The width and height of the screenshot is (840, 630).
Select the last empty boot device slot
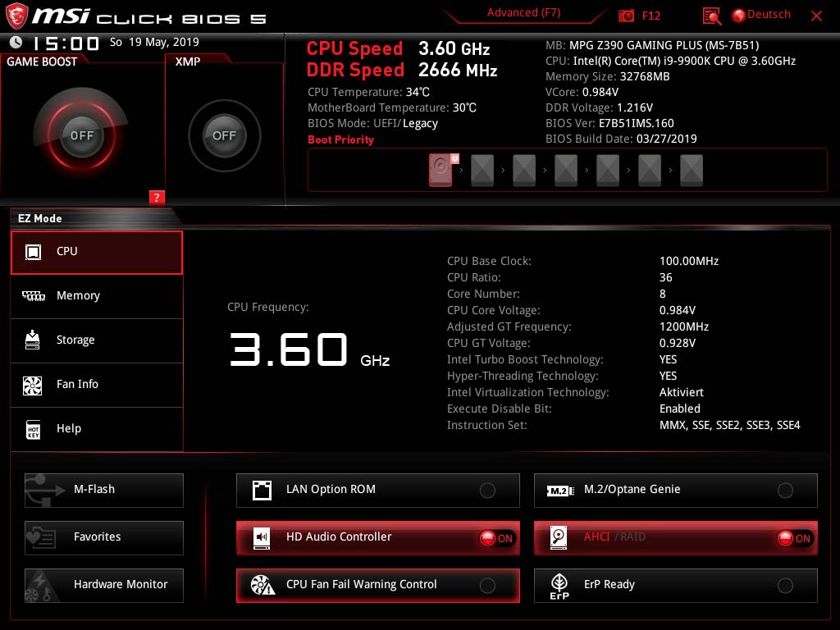click(691, 171)
